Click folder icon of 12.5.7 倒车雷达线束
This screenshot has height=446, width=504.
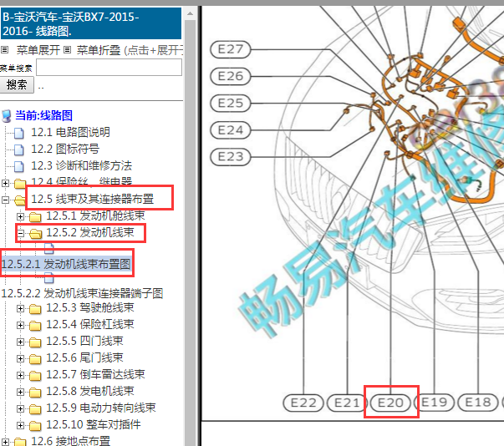35,376
